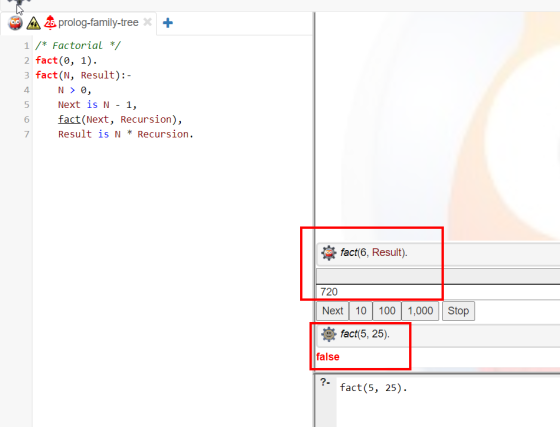This screenshot has height=427, width=560.
Task: Click line number 7 in the gutter
Action: pos(27,134)
